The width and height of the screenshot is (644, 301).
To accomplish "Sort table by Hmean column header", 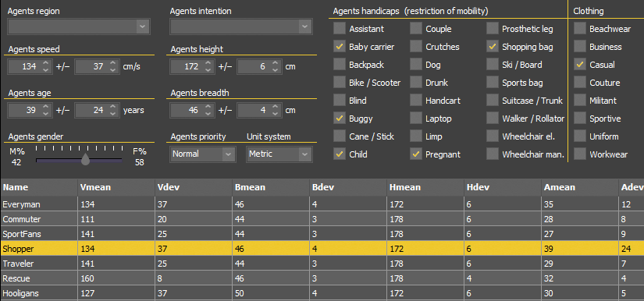I will [x=425, y=187].
